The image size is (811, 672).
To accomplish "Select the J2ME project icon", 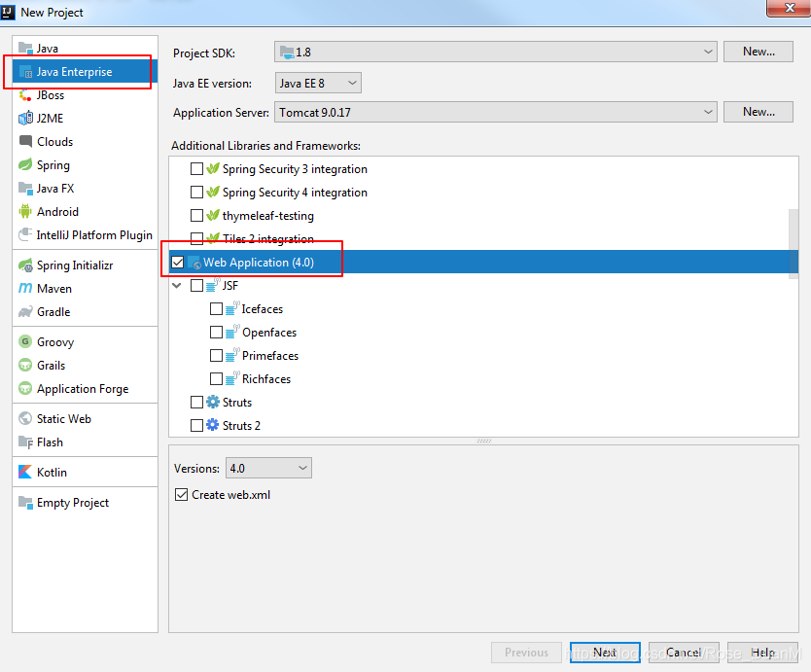I will point(25,119).
